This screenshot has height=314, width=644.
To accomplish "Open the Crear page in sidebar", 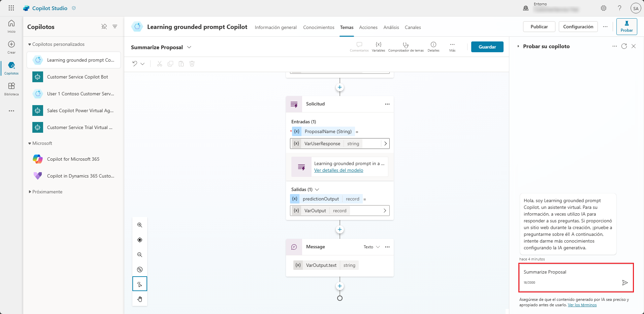I will tap(11, 47).
